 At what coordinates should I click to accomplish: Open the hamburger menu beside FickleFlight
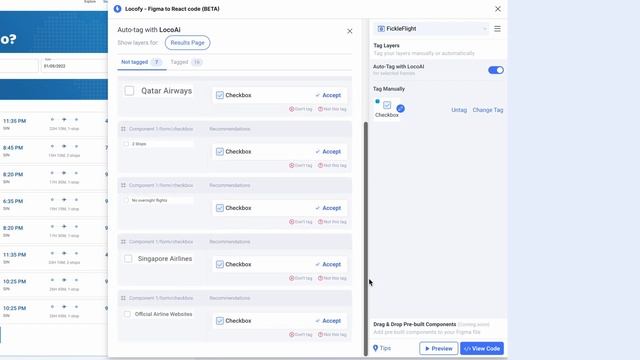click(x=497, y=29)
